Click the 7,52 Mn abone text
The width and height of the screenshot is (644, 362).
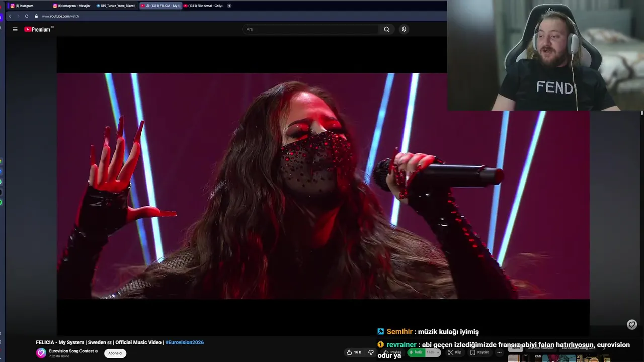59,356
